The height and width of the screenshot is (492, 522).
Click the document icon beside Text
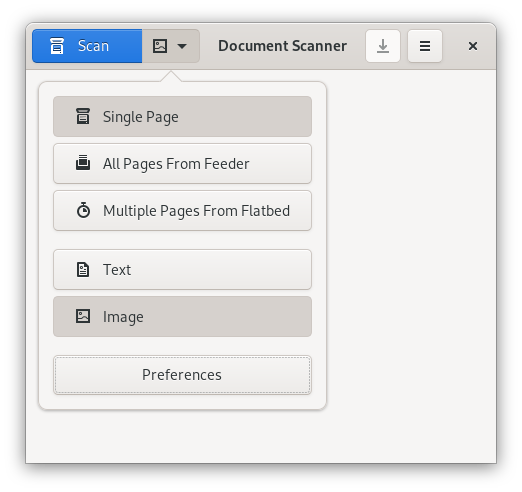83,269
